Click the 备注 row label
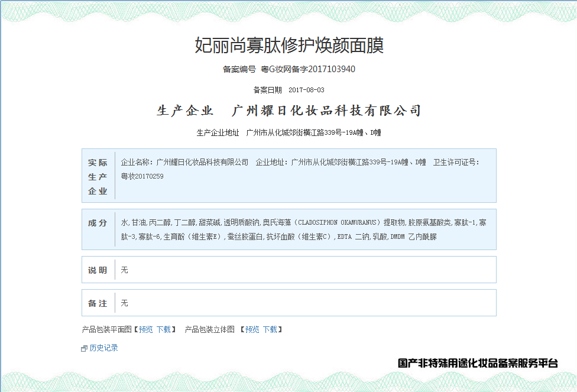Viewport: 577px width, 392px height. click(98, 303)
